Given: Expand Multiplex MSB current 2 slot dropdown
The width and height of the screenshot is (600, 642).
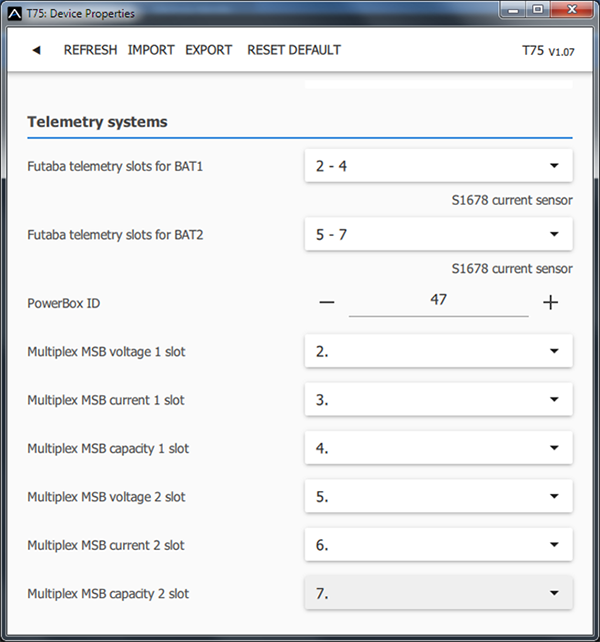Looking at the screenshot, I should tap(438, 545).
